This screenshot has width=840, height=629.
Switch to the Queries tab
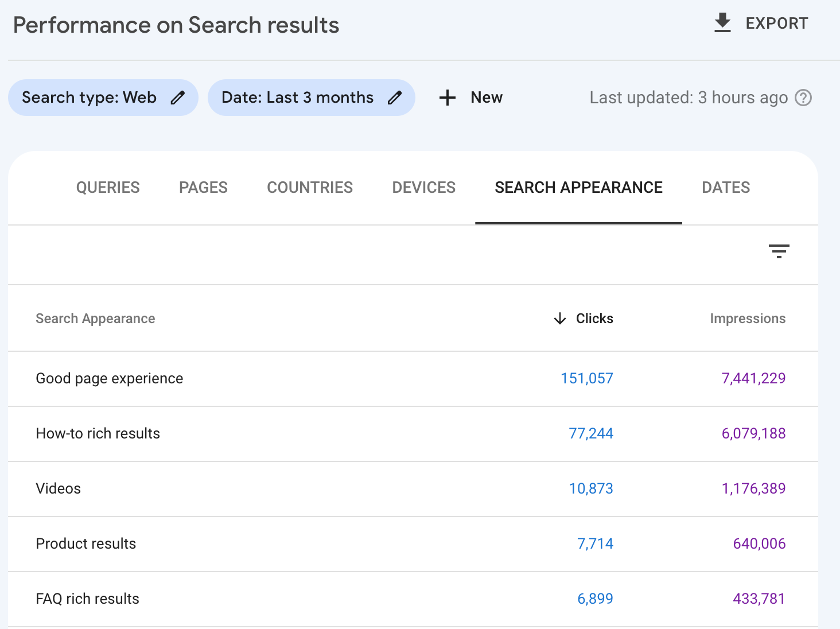coord(108,187)
